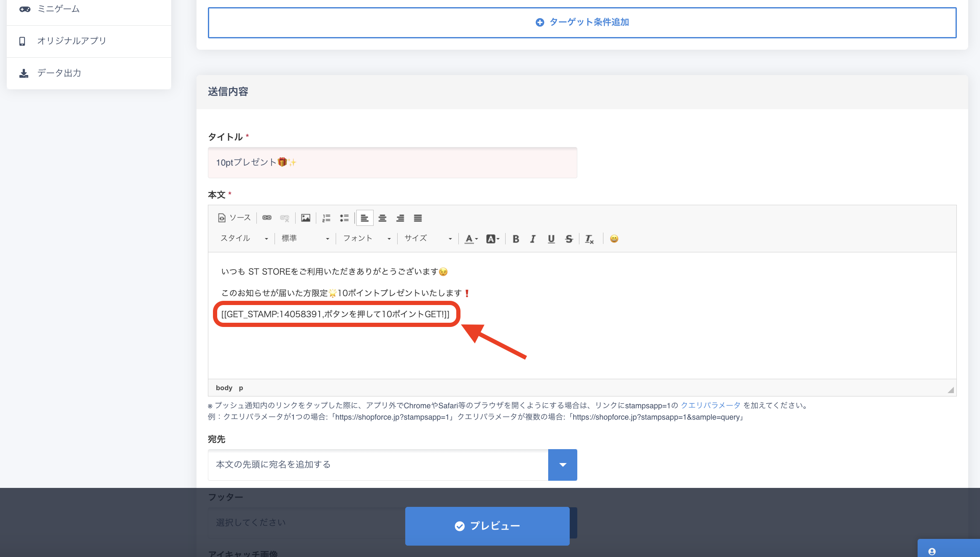
Task: Toggle italic formatting
Action: coord(533,239)
